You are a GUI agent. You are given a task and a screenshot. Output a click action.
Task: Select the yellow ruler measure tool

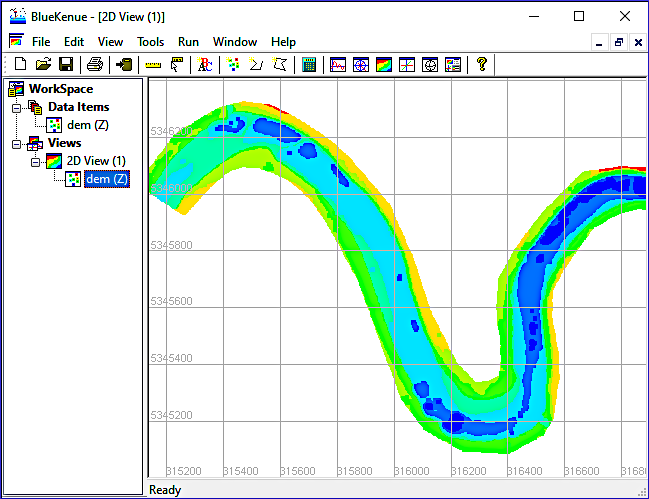pyautogui.click(x=153, y=65)
